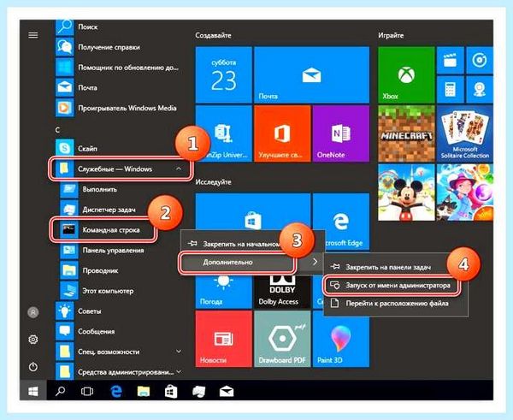Click the Играйте group title

pyautogui.click(x=391, y=35)
